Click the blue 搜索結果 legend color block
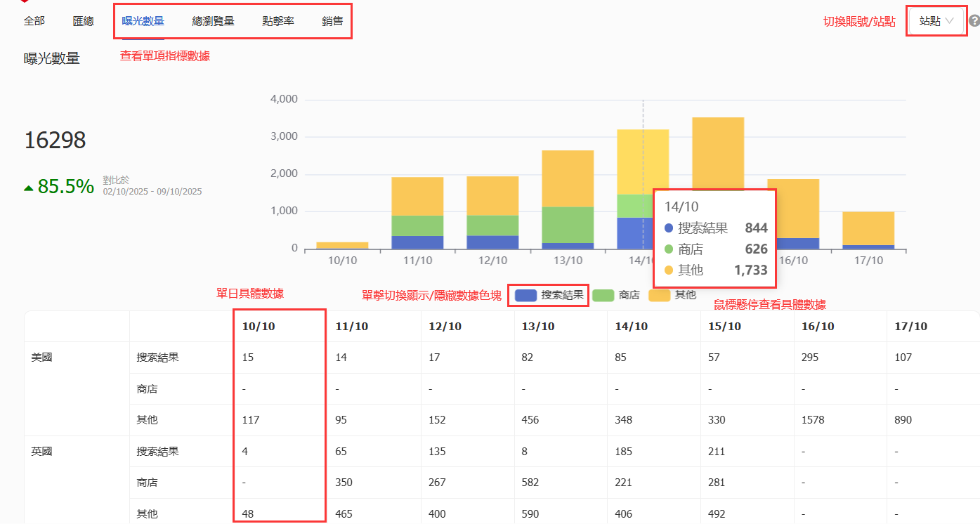Screen dimensions: 980x524 point(525,296)
